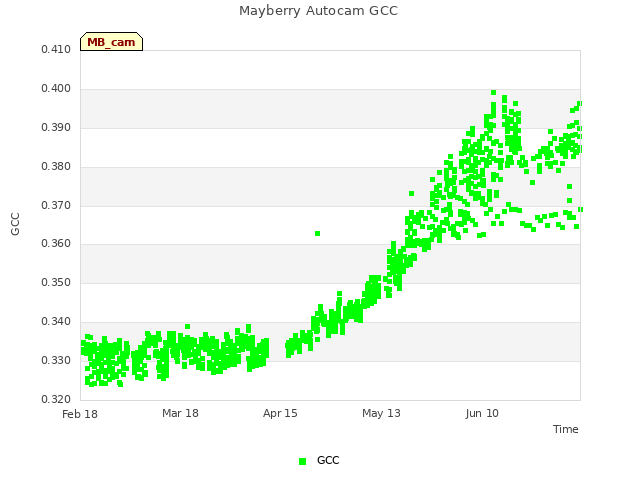Viewport: 640px width, 480px height.
Task: Click the Time axis title
Action: (x=565, y=429)
